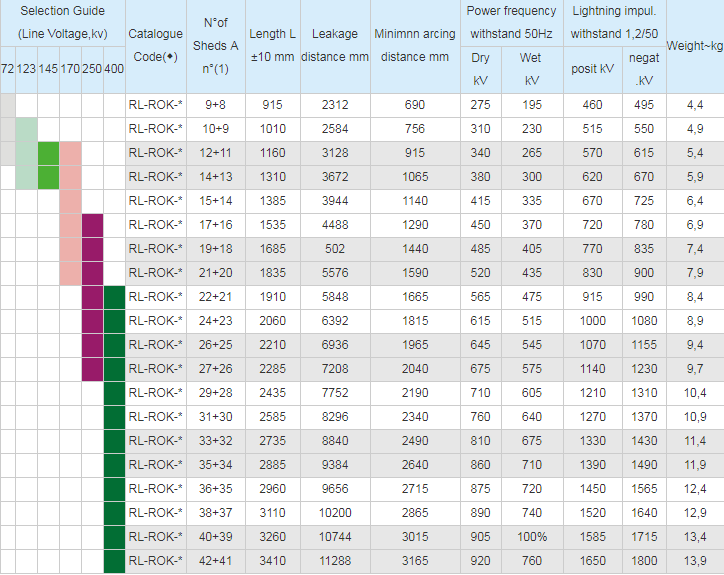Select the Catalogue Code column header
724x575 pixels.
tap(155, 46)
